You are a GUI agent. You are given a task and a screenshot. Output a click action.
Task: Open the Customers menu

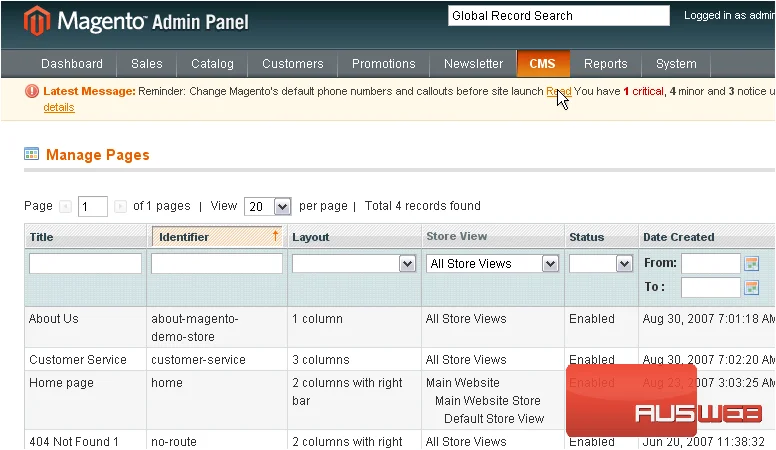point(292,64)
